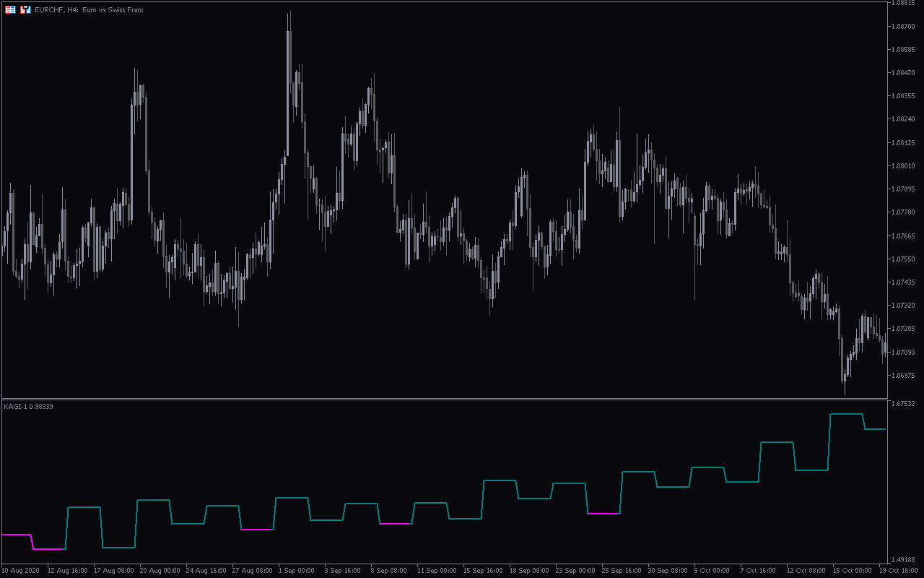
Task: Click price level 1.07090 on the price scale
Action: tap(903, 352)
